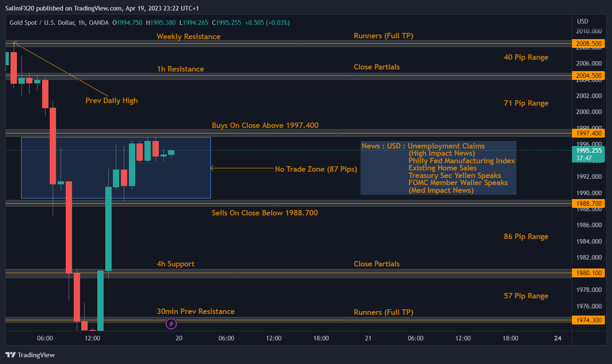Click the 2008.500 price level tag

point(588,43)
